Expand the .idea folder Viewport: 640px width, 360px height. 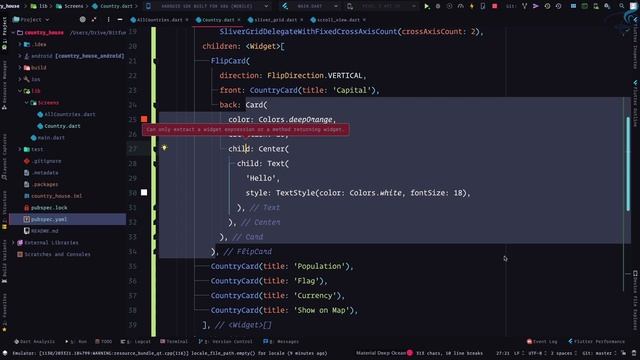pos(20,44)
